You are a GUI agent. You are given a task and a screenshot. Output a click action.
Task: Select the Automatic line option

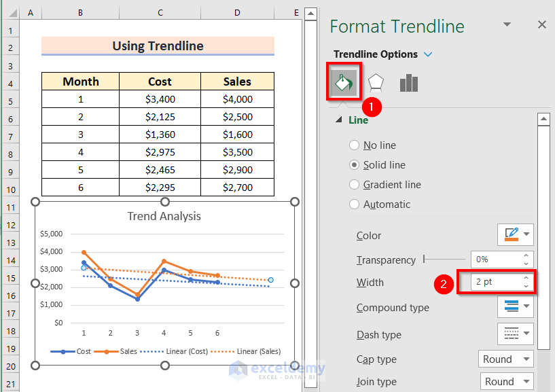click(354, 204)
